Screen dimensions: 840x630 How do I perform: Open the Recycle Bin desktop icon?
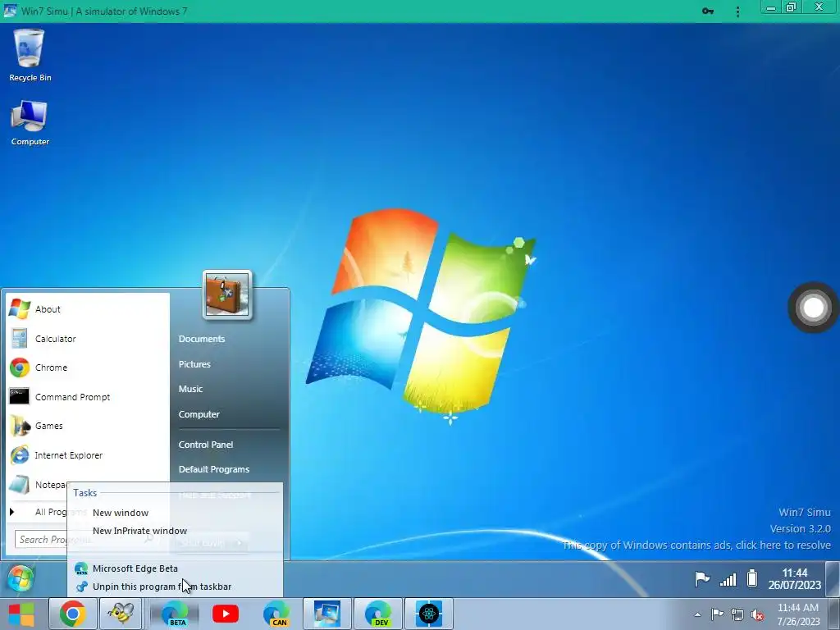tap(30, 55)
